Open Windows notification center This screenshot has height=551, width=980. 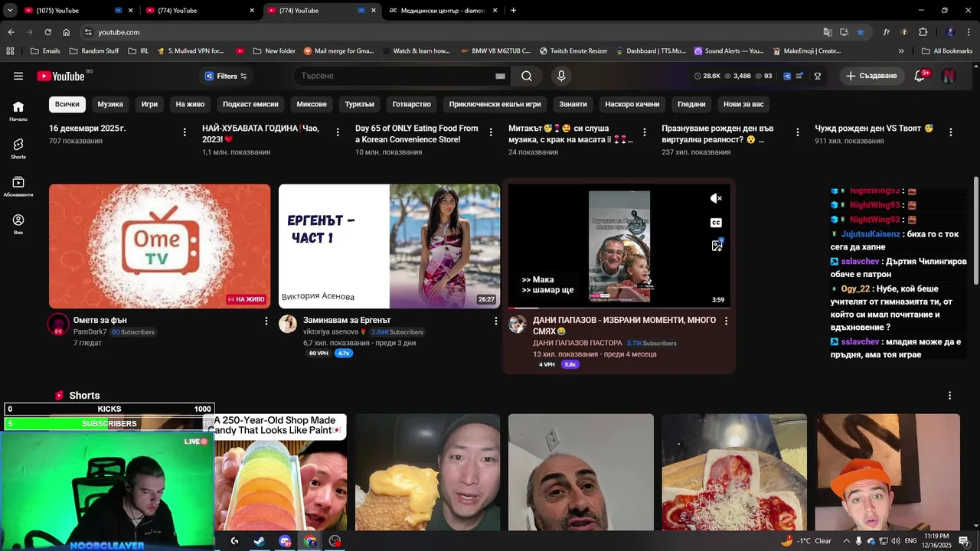click(x=964, y=541)
